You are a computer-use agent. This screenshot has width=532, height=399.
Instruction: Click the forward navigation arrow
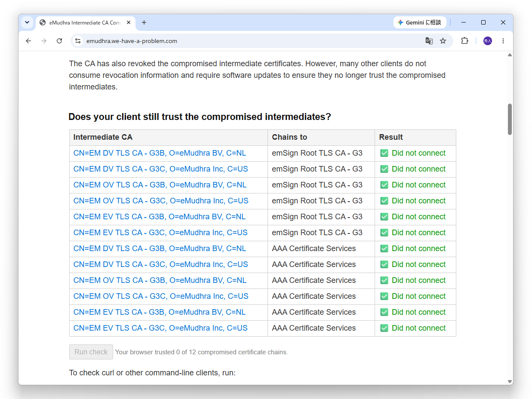coord(44,41)
